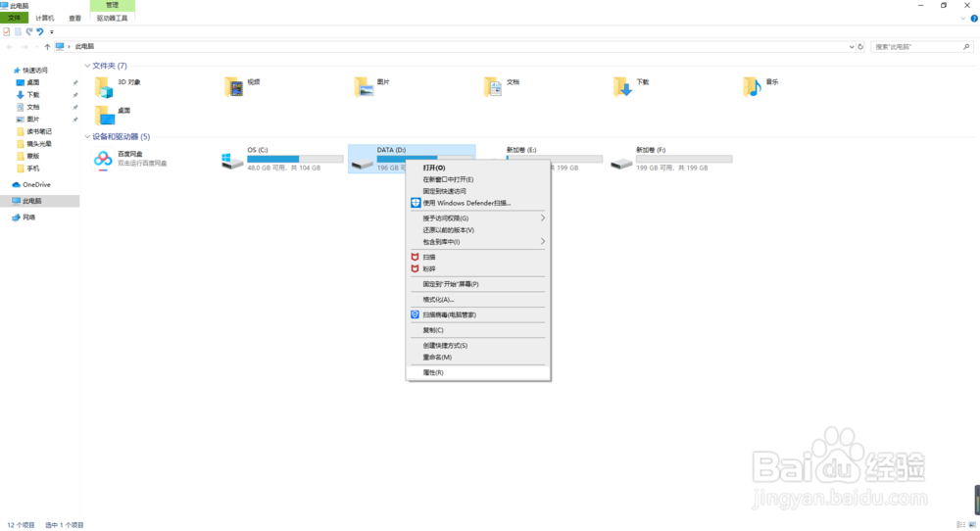Open the 3D 对象 folder icon

105,87
